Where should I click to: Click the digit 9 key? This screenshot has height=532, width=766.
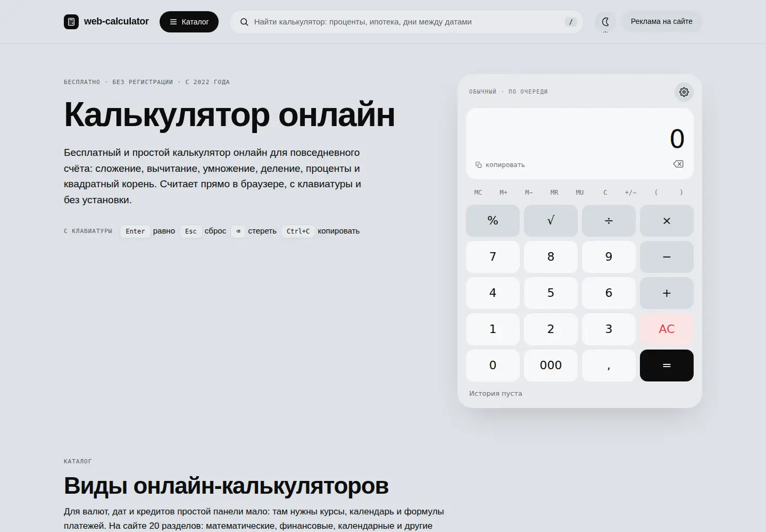pyautogui.click(x=609, y=257)
